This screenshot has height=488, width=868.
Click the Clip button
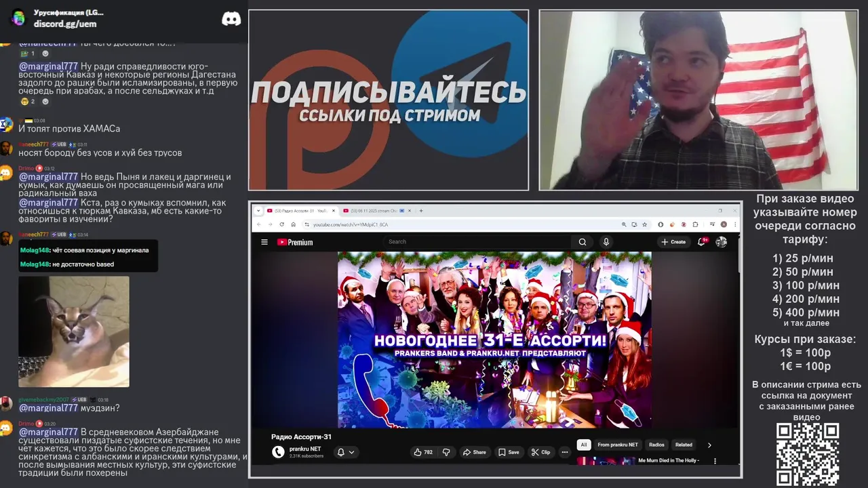[x=540, y=452]
